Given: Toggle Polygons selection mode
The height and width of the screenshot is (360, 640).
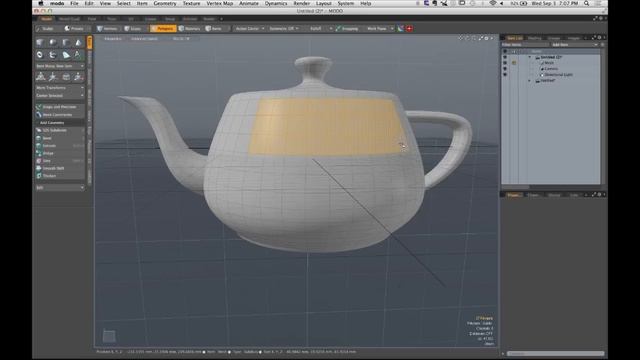Looking at the screenshot, I should point(162,29).
